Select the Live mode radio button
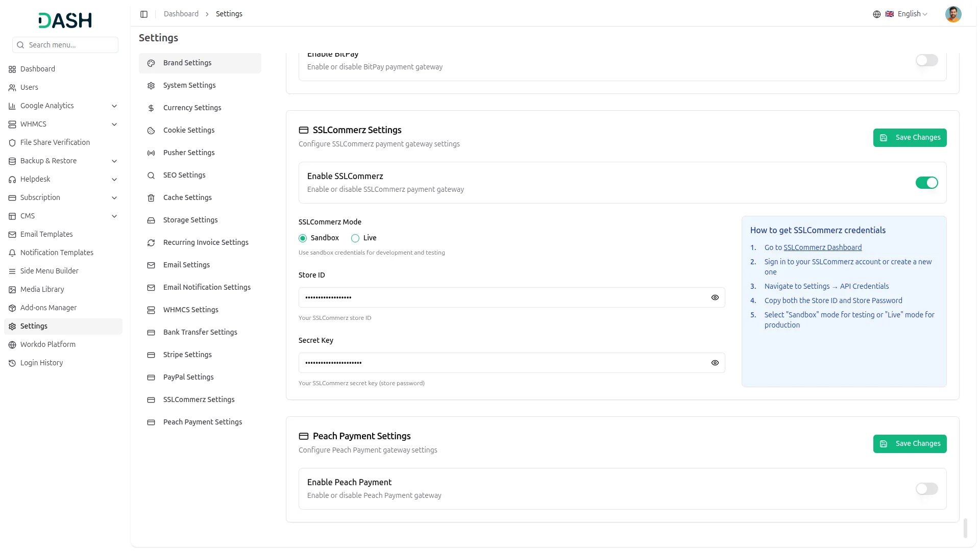The height and width of the screenshot is (551, 980). click(355, 238)
